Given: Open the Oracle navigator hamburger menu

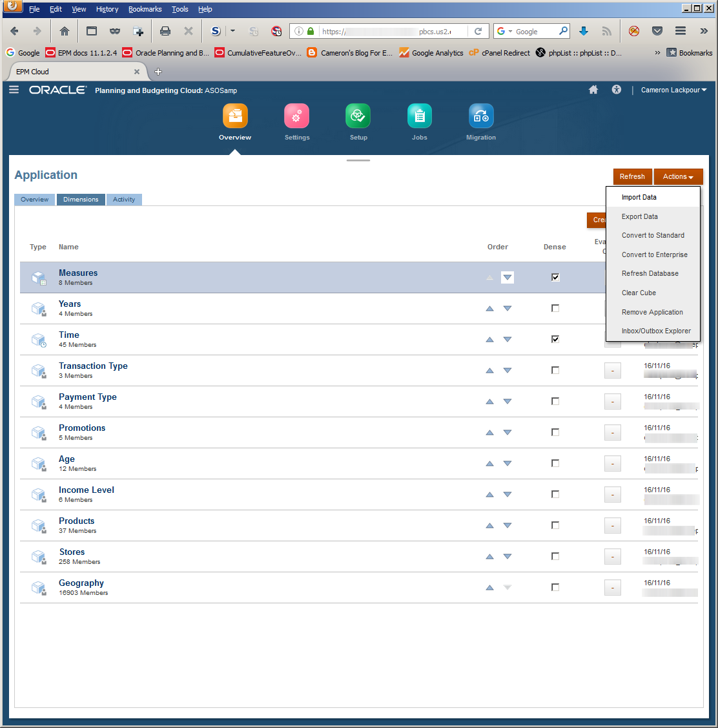Looking at the screenshot, I should (x=14, y=90).
